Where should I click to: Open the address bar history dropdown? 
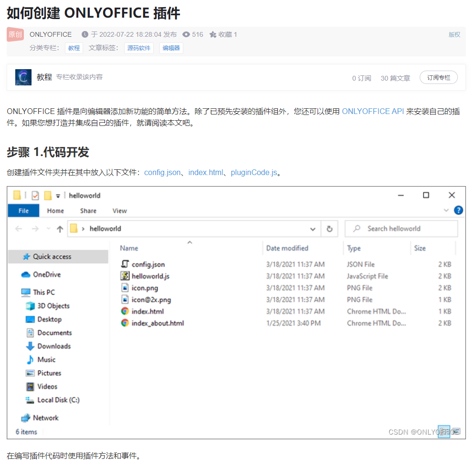(313, 229)
